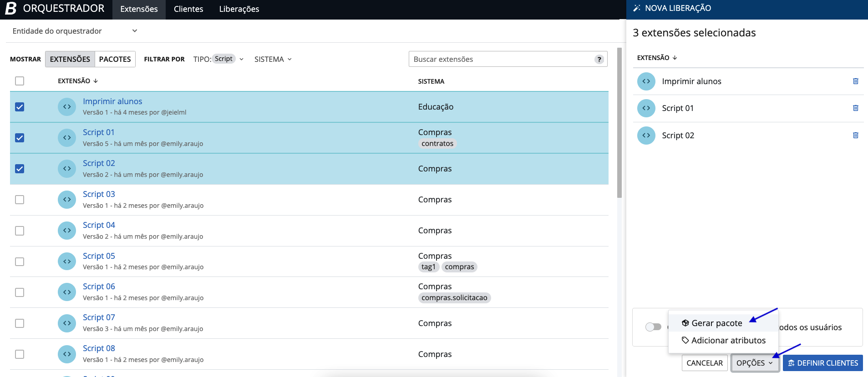Open Entidade do orquestrador dropdown
868x377 pixels.
pos(75,31)
